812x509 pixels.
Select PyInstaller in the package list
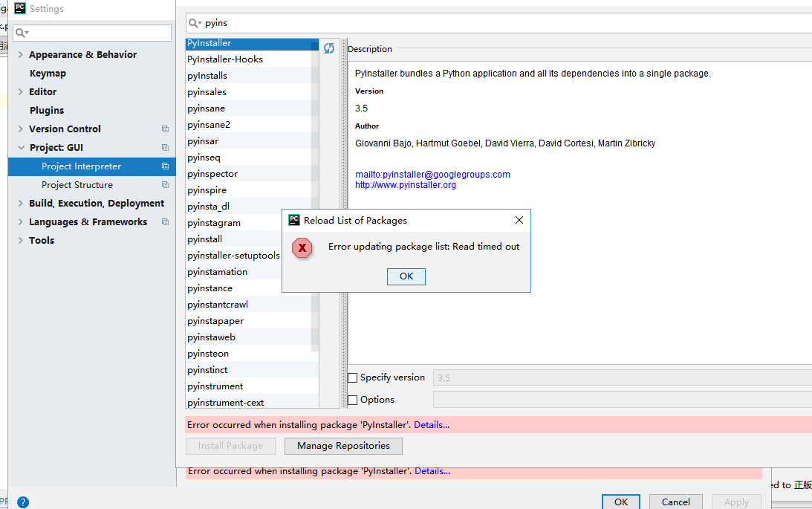tap(252, 44)
